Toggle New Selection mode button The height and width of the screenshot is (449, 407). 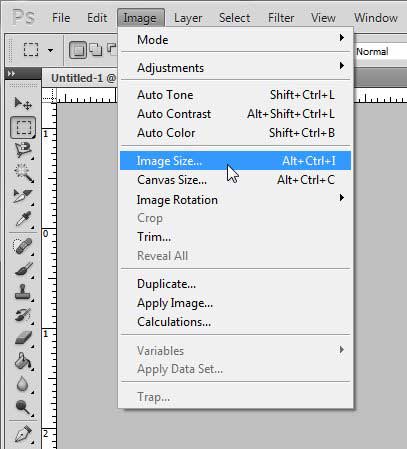(x=78, y=50)
